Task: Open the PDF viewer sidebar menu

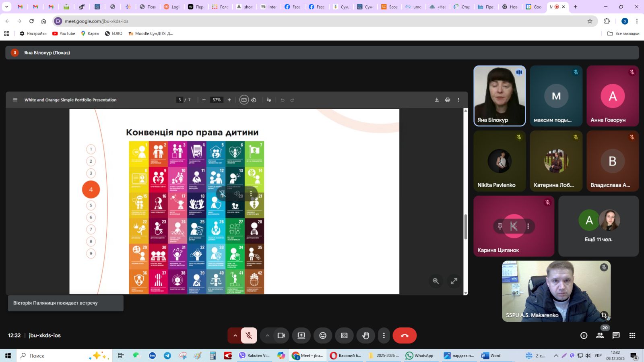Action: (x=15, y=100)
